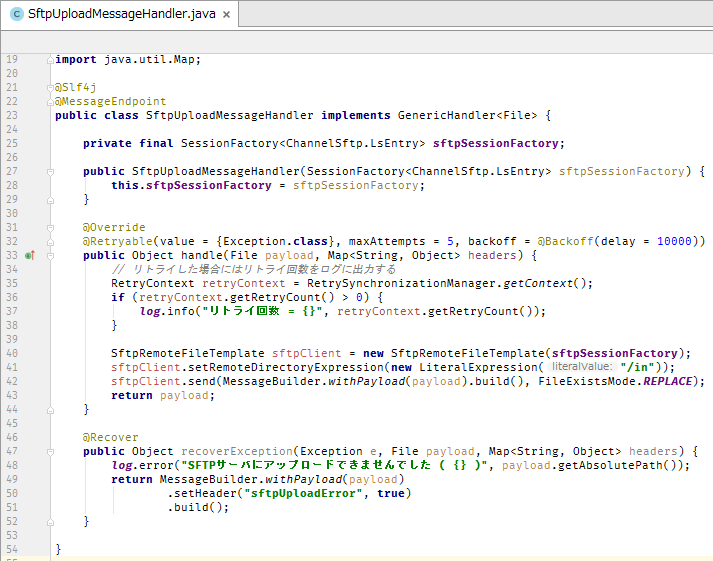Click the 'handle' method name on line 33

pos(201,255)
